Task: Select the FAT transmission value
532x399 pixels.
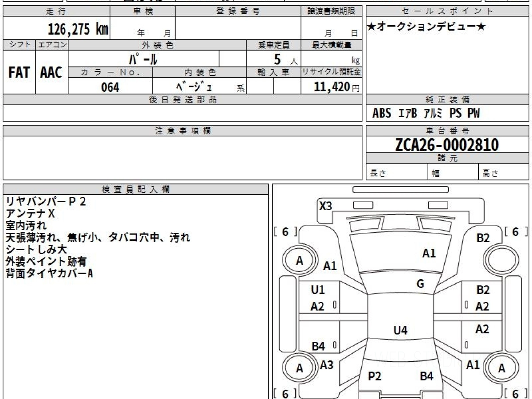Action: point(19,73)
